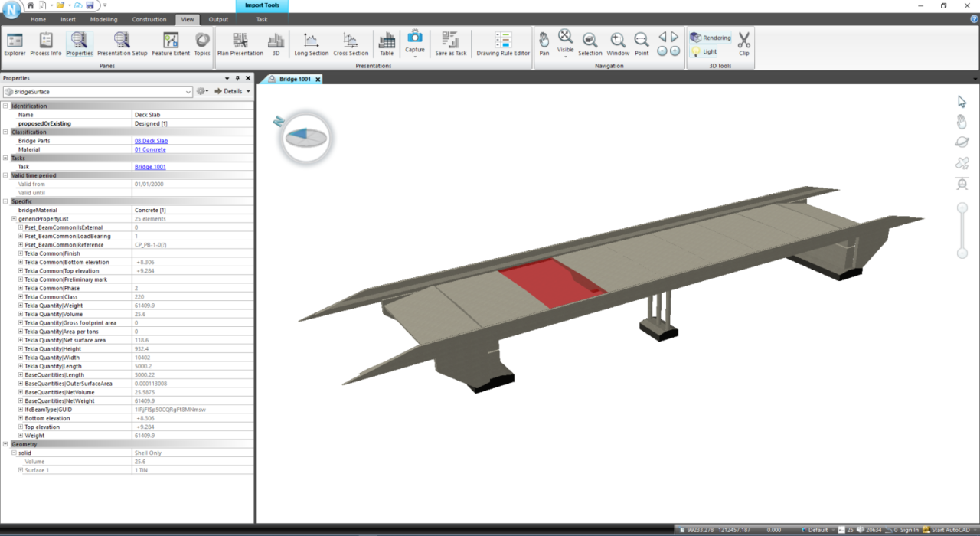
Task: Open the Drawing Rule Editor
Action: (x=503, y=44)
